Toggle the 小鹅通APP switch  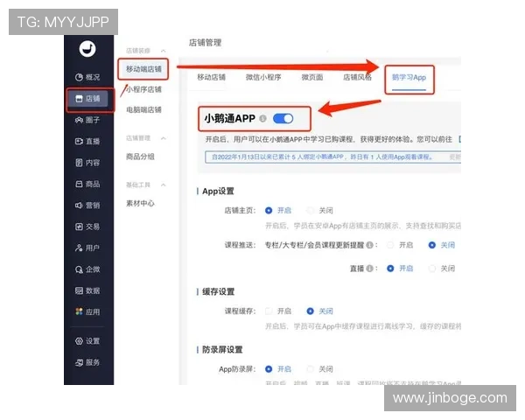283,119
